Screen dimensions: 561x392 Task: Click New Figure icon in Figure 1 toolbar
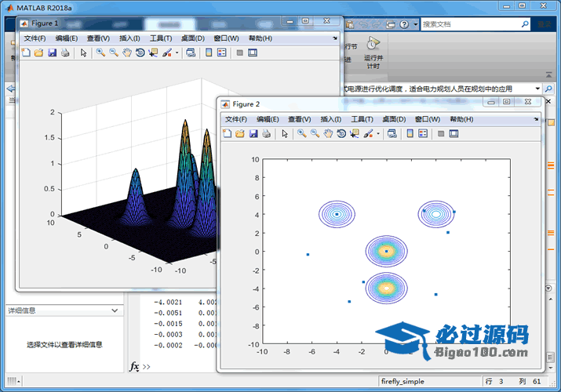[x=26, y=53]
